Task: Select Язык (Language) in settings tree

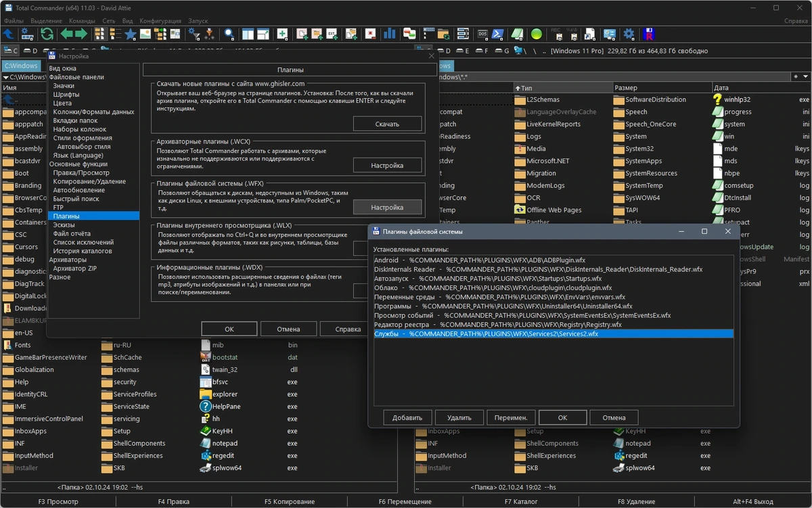Action: pyautogui.click(x=78, y=156)
